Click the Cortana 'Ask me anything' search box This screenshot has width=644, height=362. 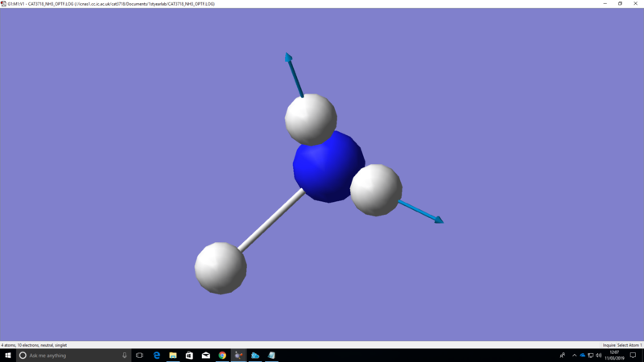pyautogui.click(x=73, y=356)
